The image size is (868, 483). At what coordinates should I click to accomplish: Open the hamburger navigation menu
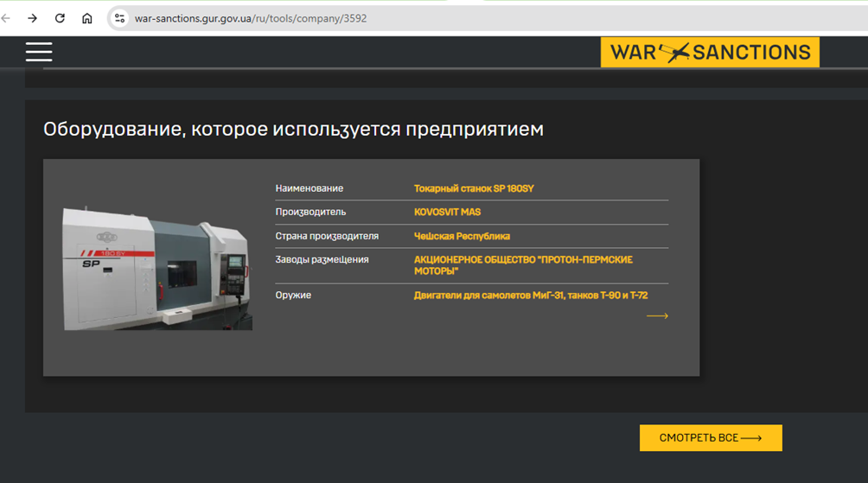click(39, 52)
